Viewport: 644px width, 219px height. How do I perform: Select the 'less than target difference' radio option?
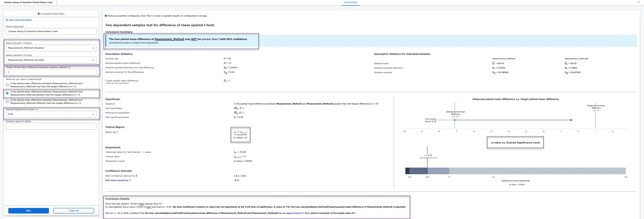[x=7, y=85]
